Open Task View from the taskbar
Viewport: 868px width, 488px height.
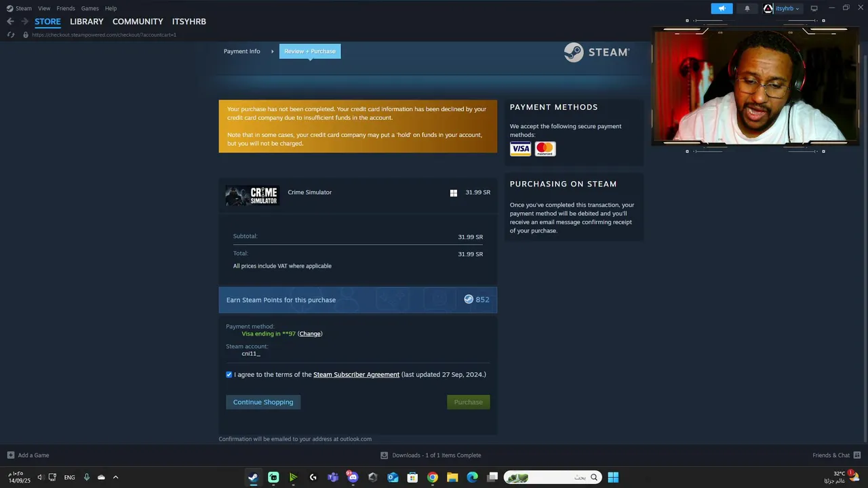[492, 478]
